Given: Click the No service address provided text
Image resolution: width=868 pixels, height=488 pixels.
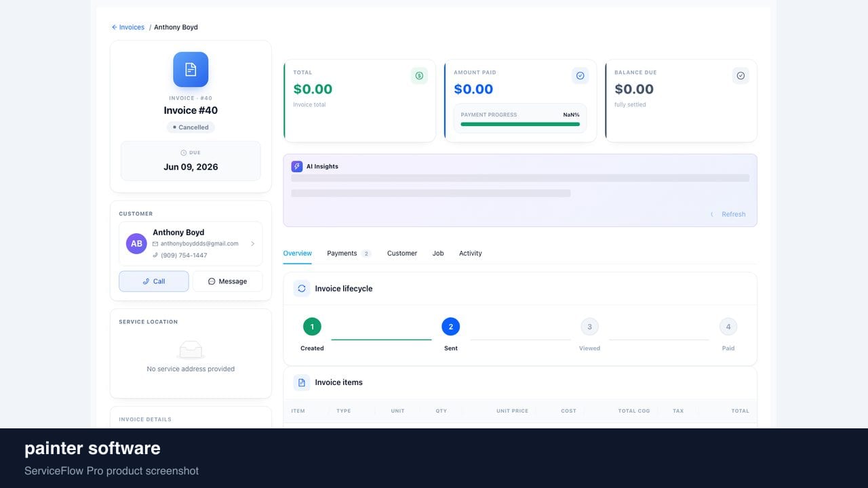Looking at the screenshot, I should point(191,369).
